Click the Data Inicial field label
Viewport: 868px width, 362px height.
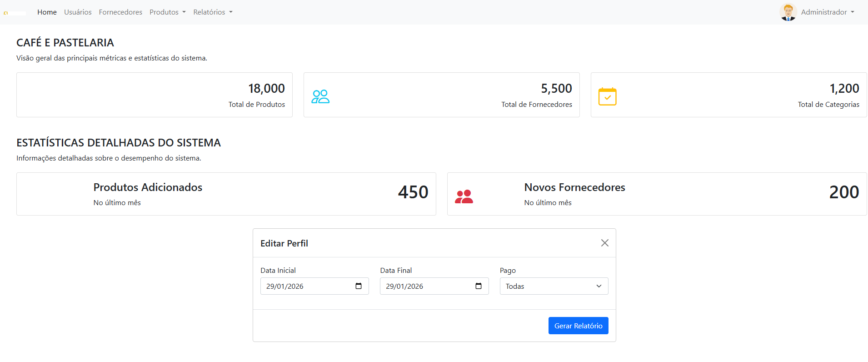coord(278,271)
